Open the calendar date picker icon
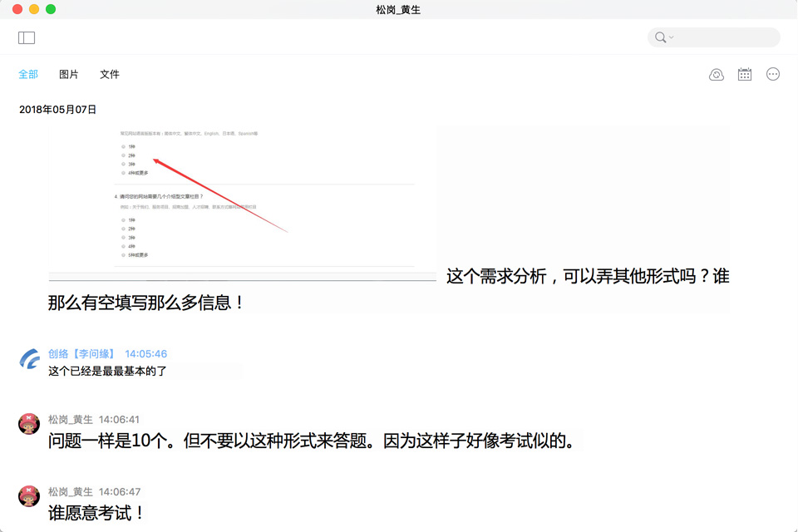Screen dimensions: 798x532 point(744,74)
